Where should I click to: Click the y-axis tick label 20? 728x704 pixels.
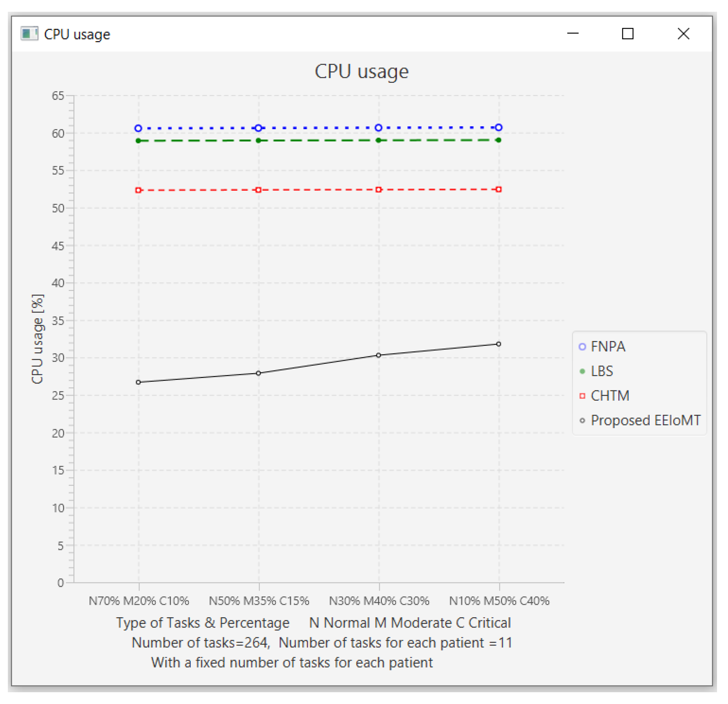point(58,433)
